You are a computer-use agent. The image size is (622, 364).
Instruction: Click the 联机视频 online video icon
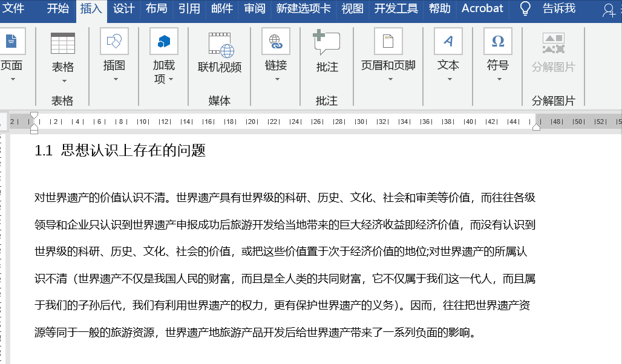coord(221,44)
